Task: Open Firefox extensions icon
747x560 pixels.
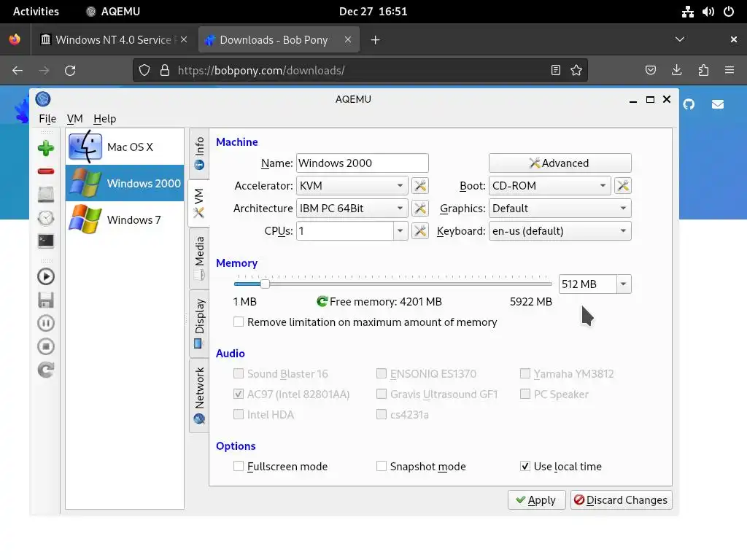Action: pos(703,71)
